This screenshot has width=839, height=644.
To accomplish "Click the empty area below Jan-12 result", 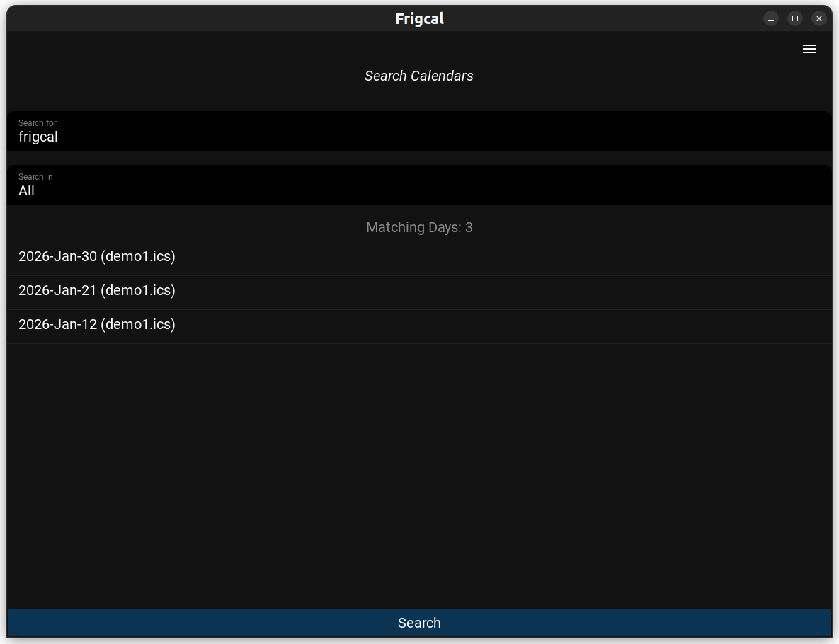I will coord(419,474).
